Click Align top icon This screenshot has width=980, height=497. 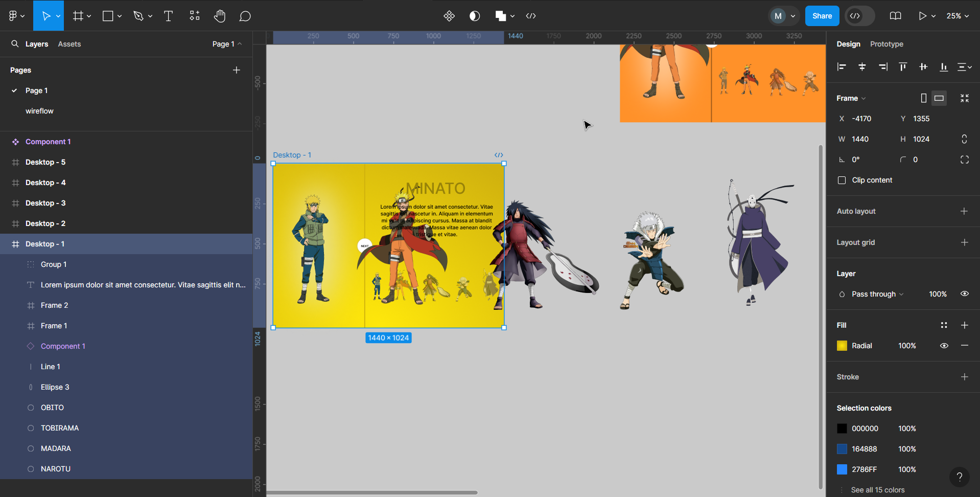(x=903, y=67)
